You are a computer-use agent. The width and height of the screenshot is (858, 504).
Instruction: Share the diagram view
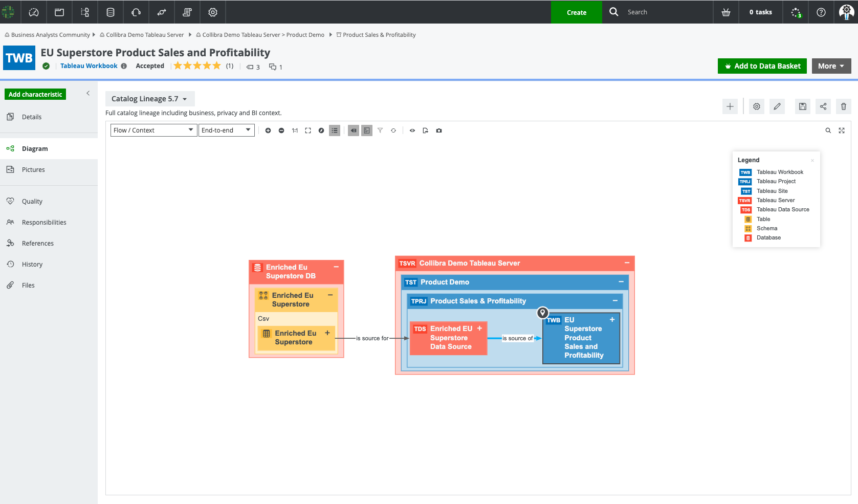point(823,106)
